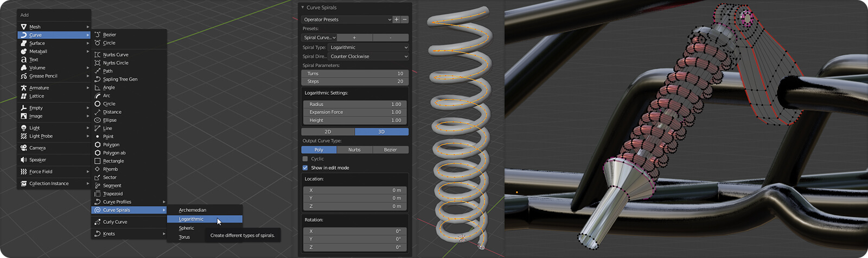Select the Armature icon

click(24, 88)
